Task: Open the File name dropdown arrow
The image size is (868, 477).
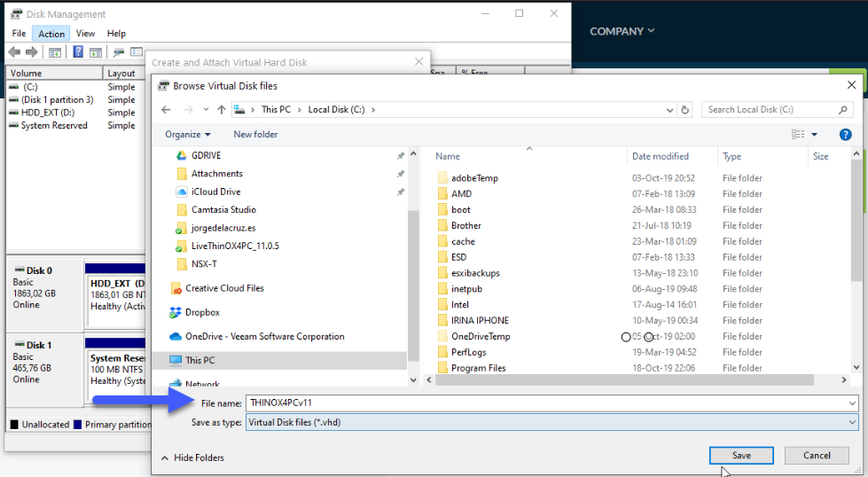Action: [853, 403]
